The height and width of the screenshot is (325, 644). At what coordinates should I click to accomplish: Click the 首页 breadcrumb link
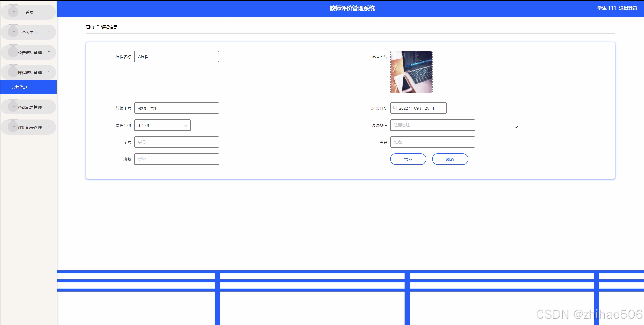click(x=90, y=27)
